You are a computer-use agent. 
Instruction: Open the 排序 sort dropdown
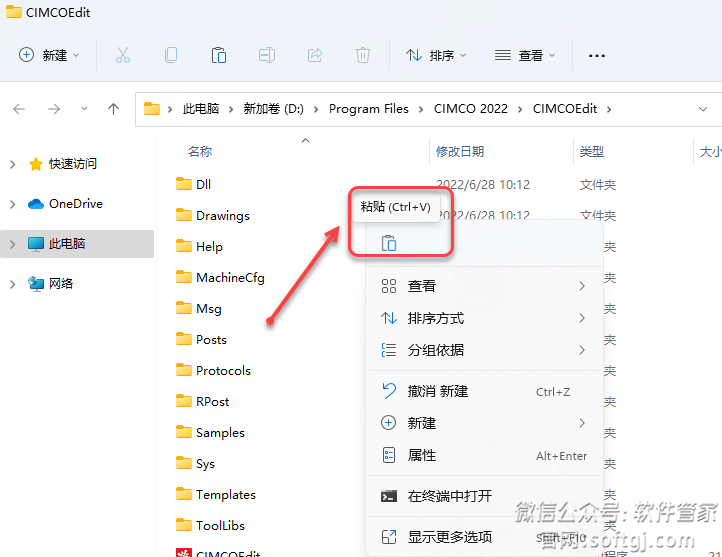point(436,55)
